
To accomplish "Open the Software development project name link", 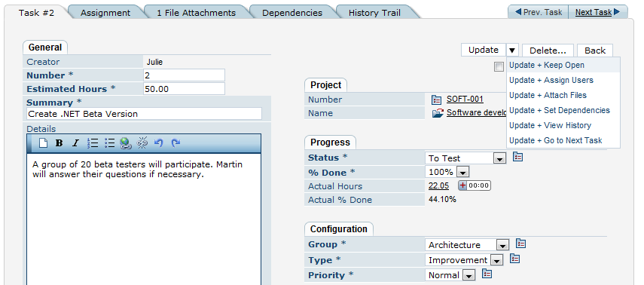I will pyautogui.click(x=476, y=112).
